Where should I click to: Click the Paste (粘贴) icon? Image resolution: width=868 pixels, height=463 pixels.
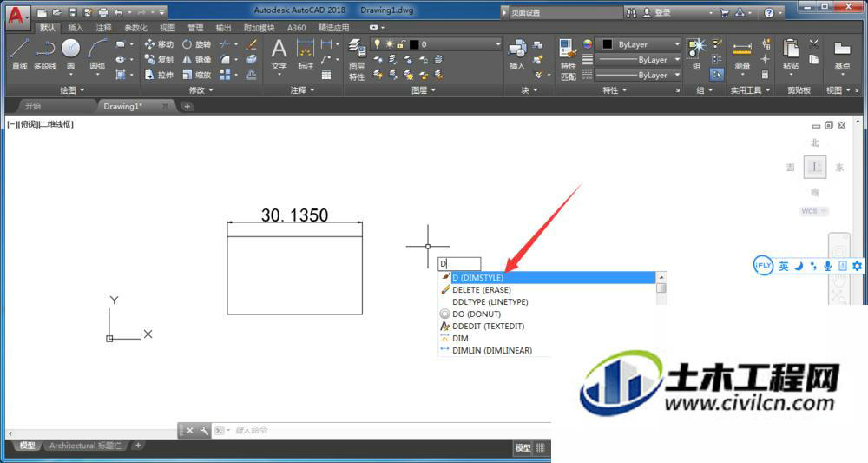point(791,54)
